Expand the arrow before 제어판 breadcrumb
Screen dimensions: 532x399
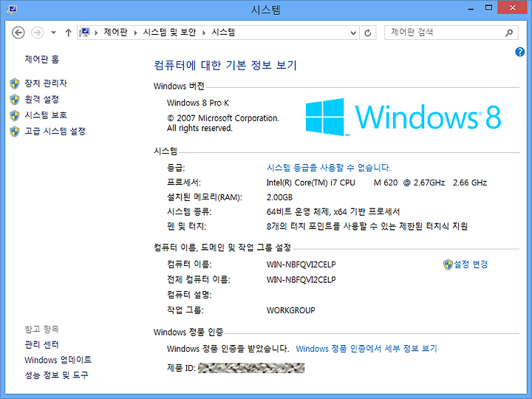point(96,33)
